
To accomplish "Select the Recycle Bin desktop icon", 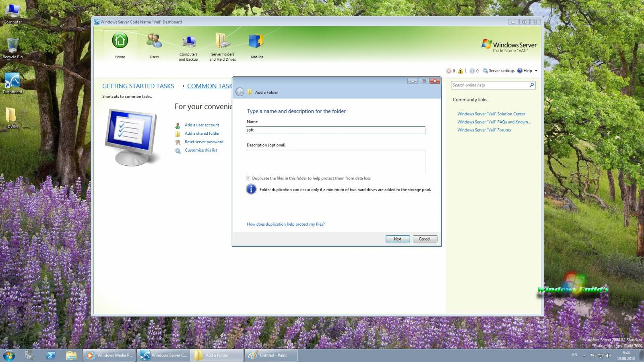I will [x=12, y=49].
